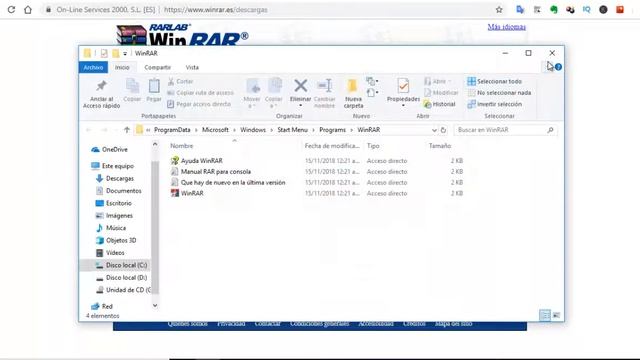
Task: Open Descargas in the navigation pane
Action: coord(115,178)
